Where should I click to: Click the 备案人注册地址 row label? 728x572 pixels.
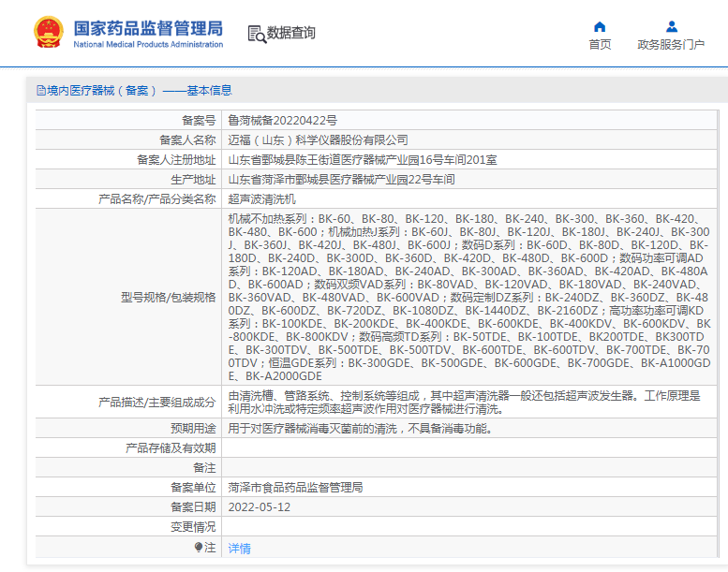coord(176,160)
